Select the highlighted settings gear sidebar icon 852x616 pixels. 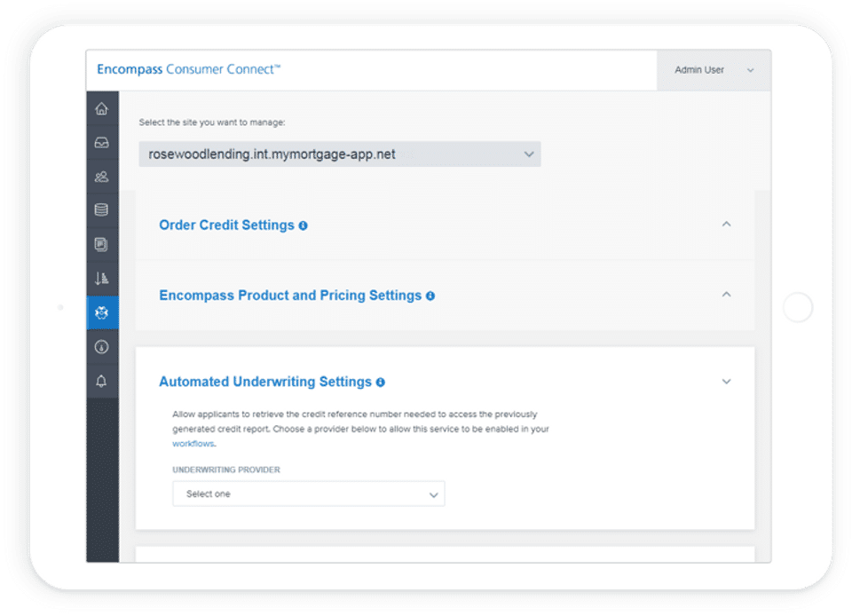click(x=102, y=312)
